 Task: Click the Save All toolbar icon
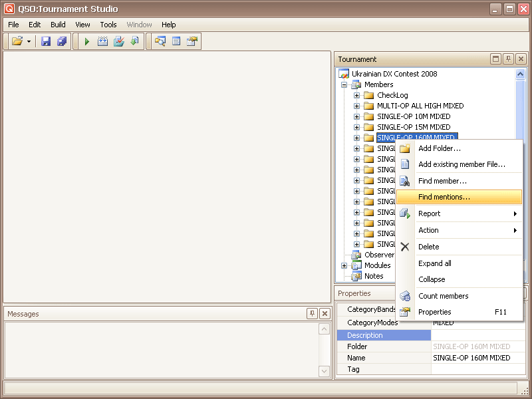click(62, 41)
